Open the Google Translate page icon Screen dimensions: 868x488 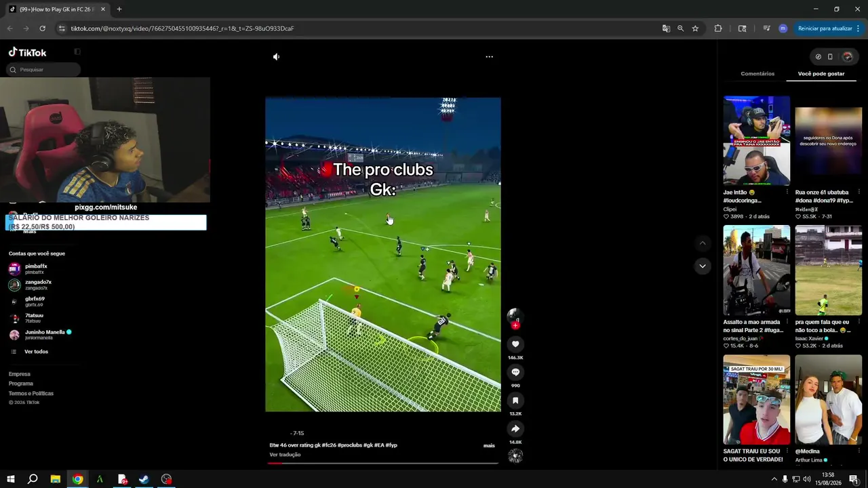(x=666, y=28)
